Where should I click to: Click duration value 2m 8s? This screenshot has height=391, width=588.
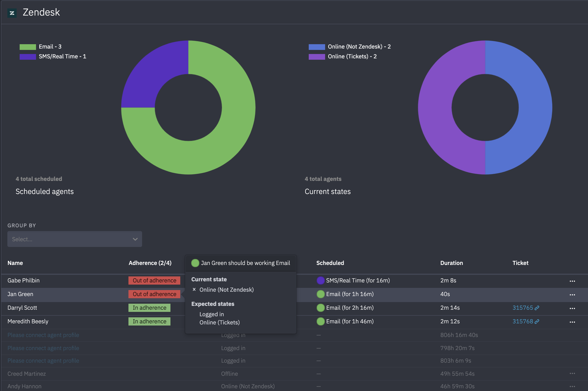[448, 280]
